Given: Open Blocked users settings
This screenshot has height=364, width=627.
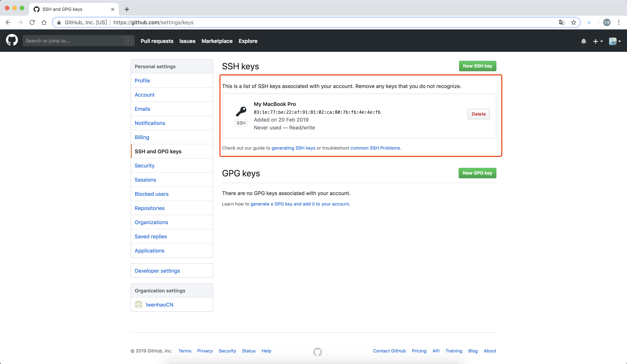Looking at the screenshot, I should (x=172, y=194).
